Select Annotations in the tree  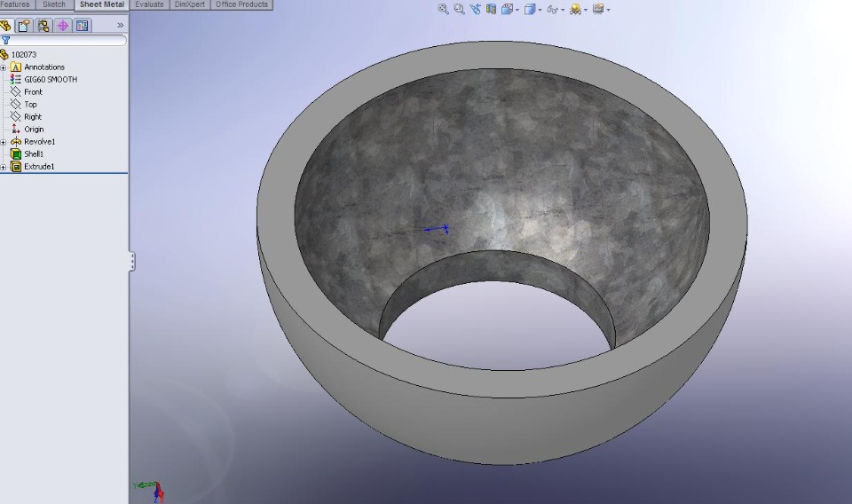44,67
